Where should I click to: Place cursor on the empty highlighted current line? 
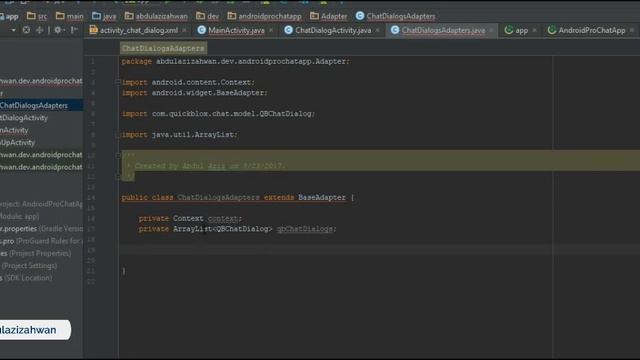tap(380, 249)
